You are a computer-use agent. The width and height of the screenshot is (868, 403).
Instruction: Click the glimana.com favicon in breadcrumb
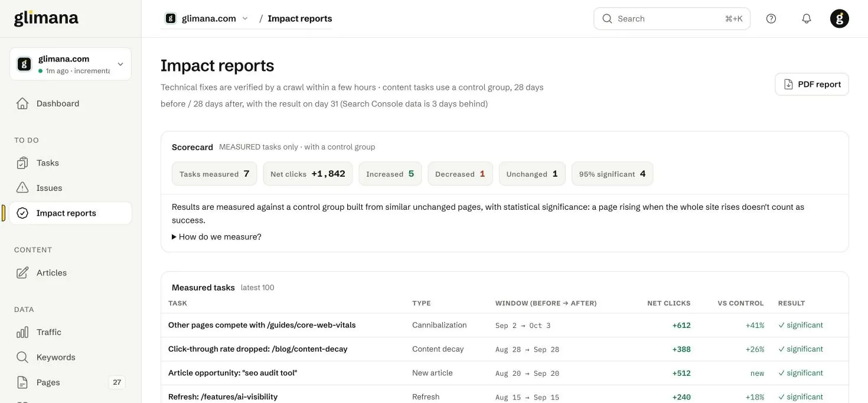tap(171, 18)
